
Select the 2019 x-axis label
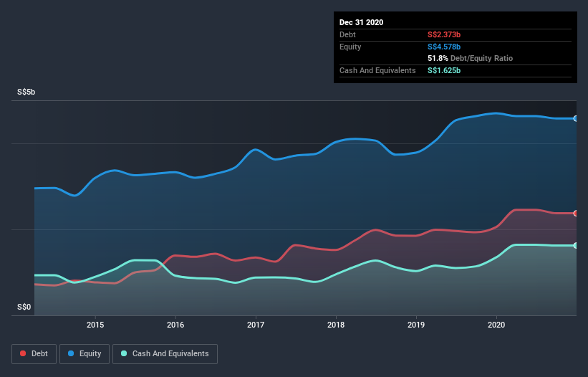point(416,325)
